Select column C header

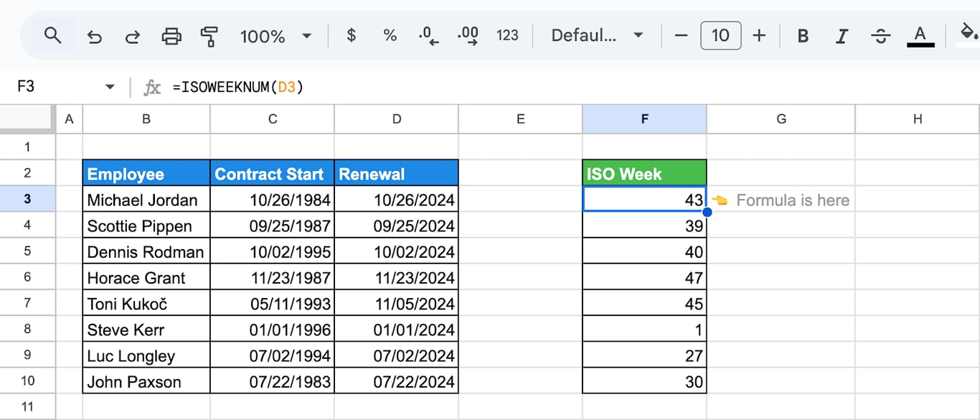point(273,119)
